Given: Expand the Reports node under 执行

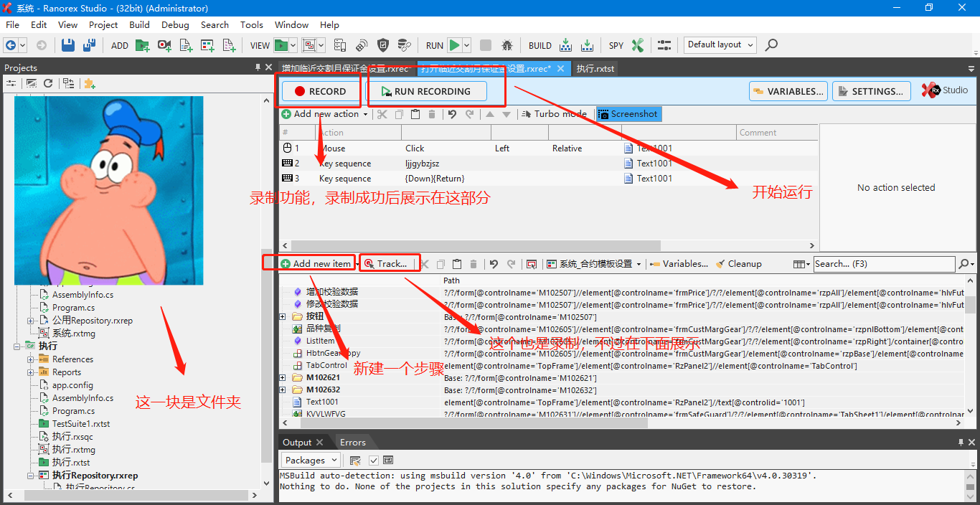Looking at the screenshot, I should coord(31,372).
